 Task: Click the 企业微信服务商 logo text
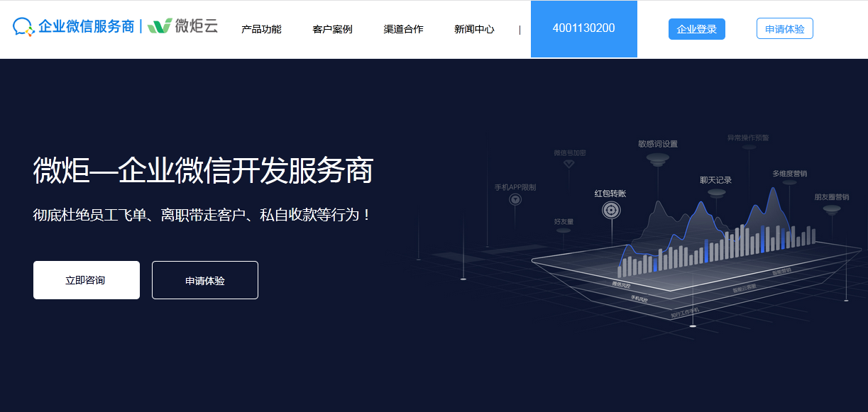pos(86,27)
